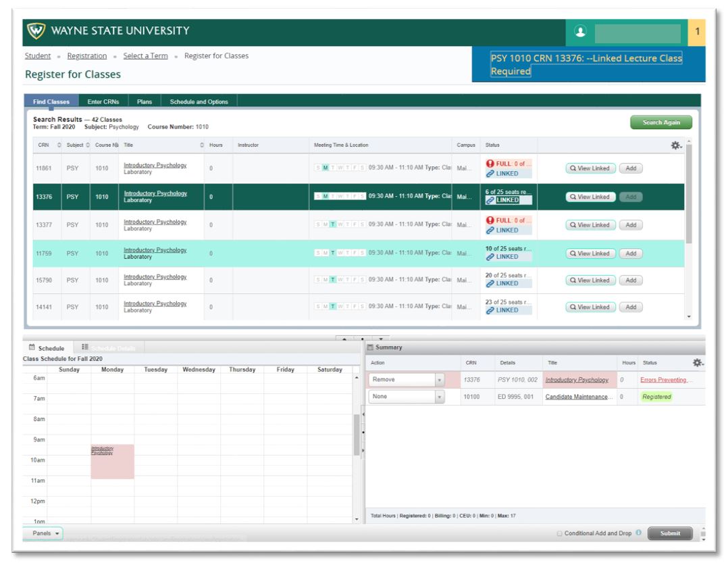Click the linked chain icon for CRN 14141
Viewport: 728px width, 565px height.
pyautogui.click(x=490, y=310)
